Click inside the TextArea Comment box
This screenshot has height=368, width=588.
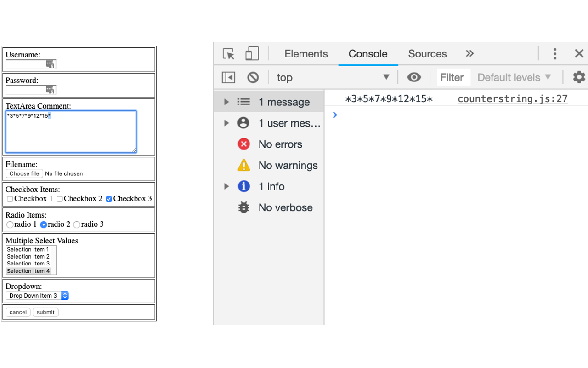coord(71,132)
